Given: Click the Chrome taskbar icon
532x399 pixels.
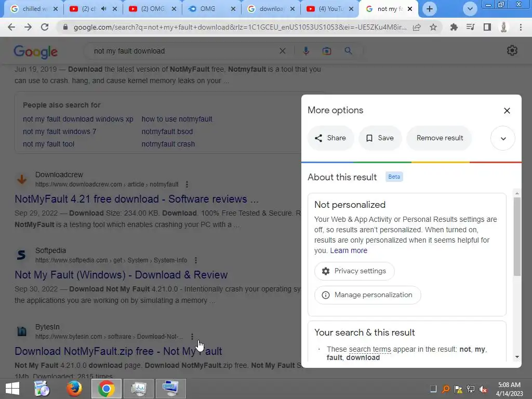Looking at the screenshot, I should [106, 389].
